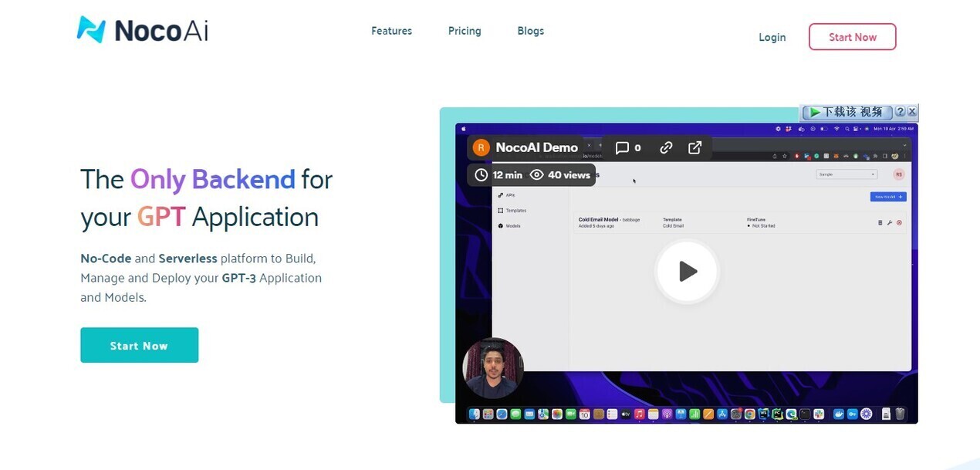Click the orange R avatar icon

tap(482, 147)
